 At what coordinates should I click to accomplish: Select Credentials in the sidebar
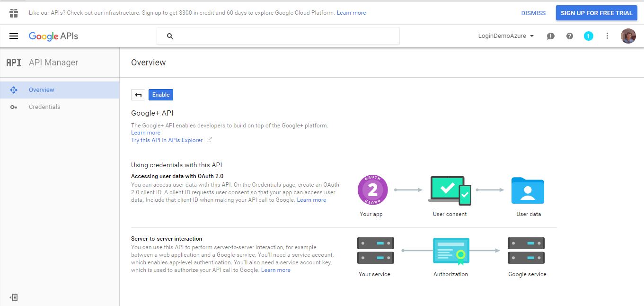(x=60, y=107)
